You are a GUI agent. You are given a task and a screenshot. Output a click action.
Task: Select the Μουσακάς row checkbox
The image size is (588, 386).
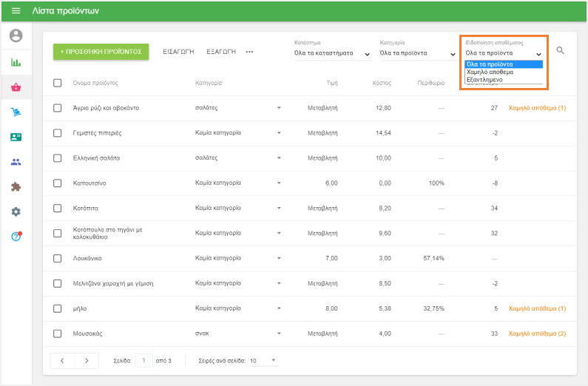click(x=58, y=333)
